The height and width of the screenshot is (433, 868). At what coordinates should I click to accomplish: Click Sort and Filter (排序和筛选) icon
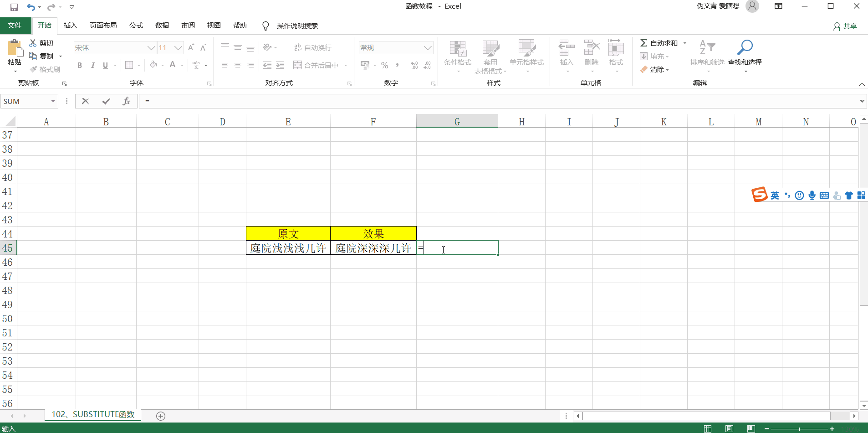[707, 47]
